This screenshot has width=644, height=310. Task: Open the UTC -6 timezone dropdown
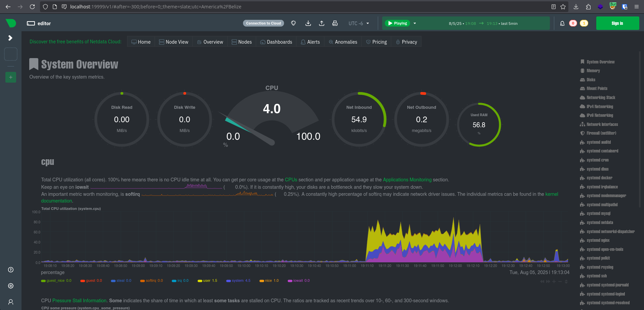[x=359, y=24]
